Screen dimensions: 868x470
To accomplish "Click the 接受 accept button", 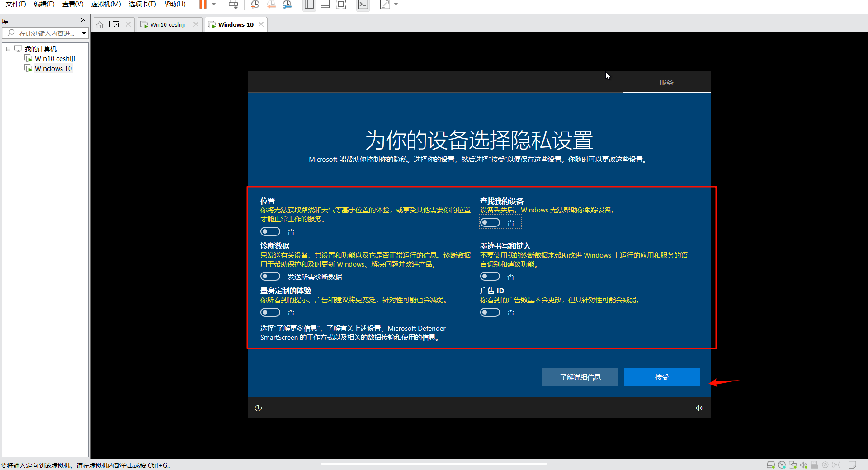I will click(661, 377).
